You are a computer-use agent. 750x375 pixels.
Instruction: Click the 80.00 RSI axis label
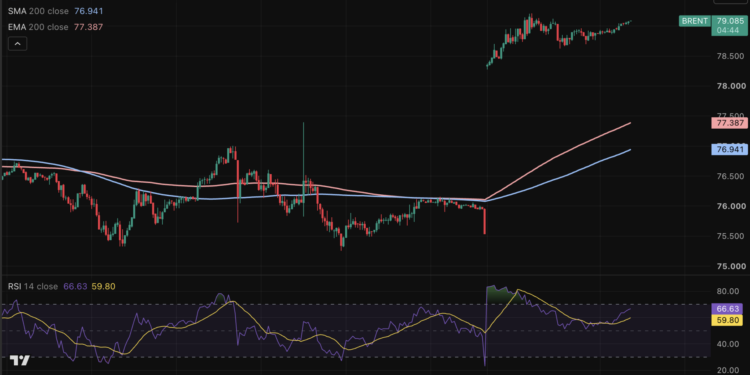[729, 291]
